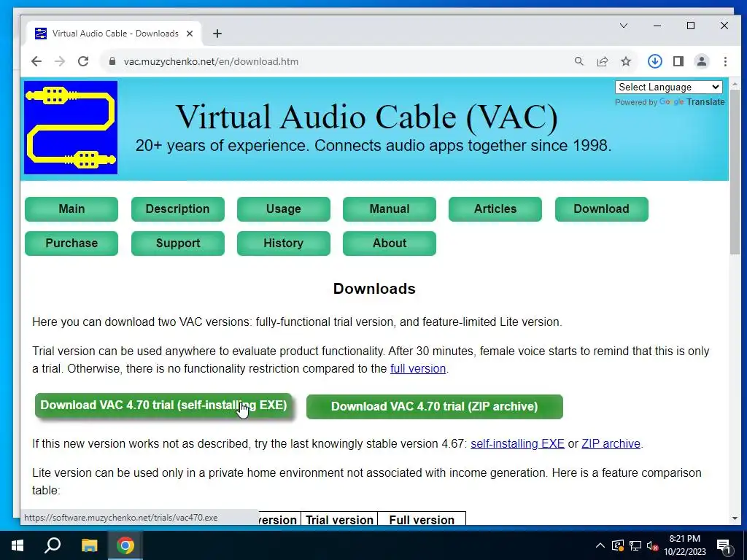Open the Chrome profile avatar
Image resolution: width=747 pixels, height=560 pixels.
click(702, 61)
